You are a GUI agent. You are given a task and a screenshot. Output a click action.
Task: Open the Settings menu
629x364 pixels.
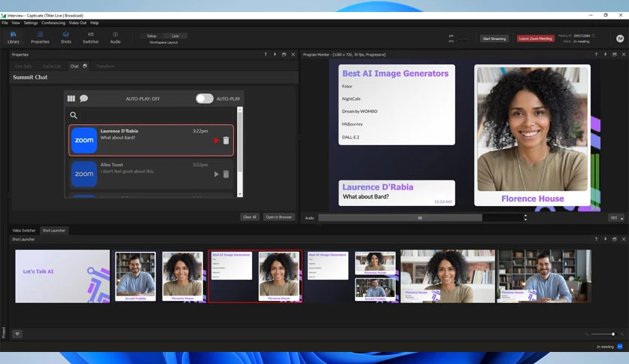(x=31, y=23)
